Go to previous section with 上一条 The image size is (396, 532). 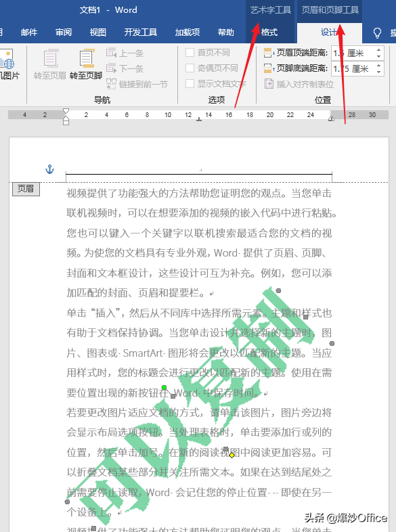[125, 53]
